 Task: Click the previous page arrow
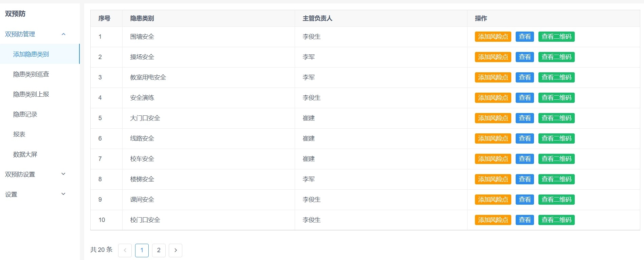(x=125, y=250)
